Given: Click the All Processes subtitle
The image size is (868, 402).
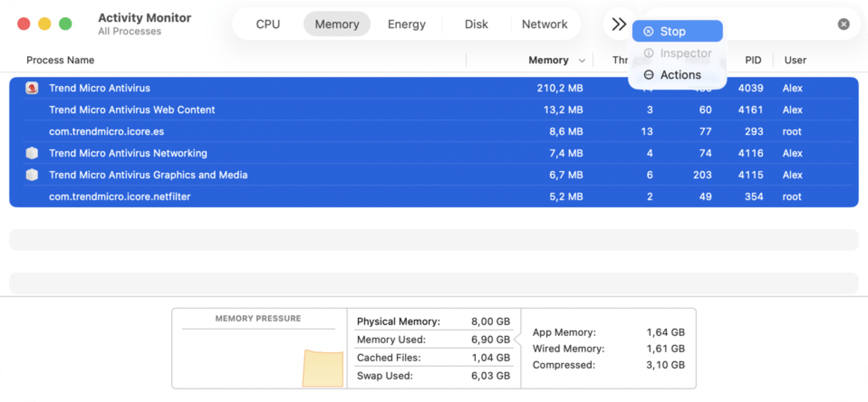Looking at the screenshot, I should click(x=130, y=31).
